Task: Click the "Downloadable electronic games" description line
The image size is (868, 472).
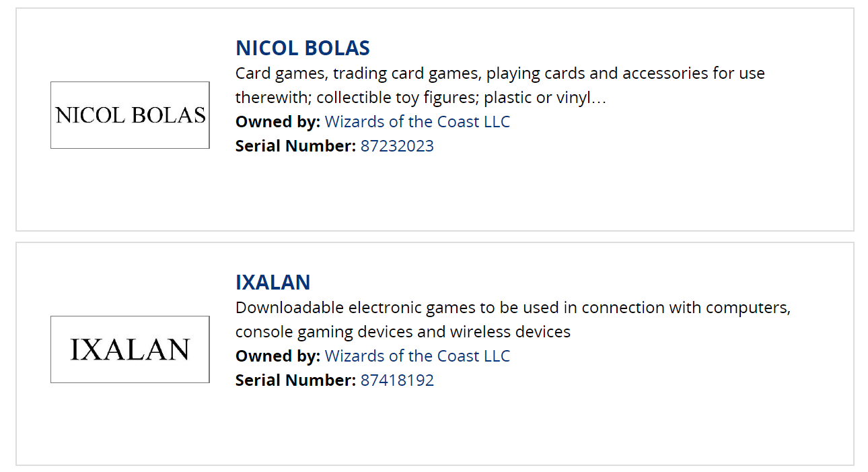Action: 513,308
